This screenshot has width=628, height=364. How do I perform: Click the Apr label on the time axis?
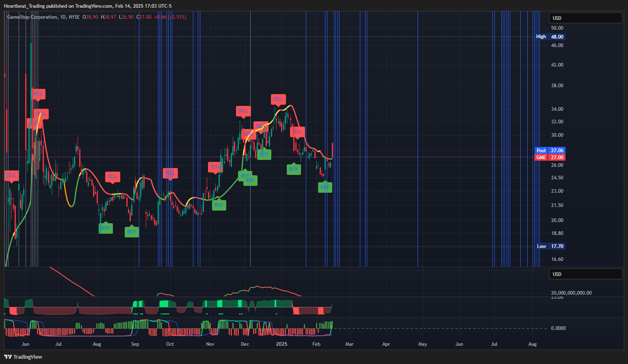pos(386,344)
